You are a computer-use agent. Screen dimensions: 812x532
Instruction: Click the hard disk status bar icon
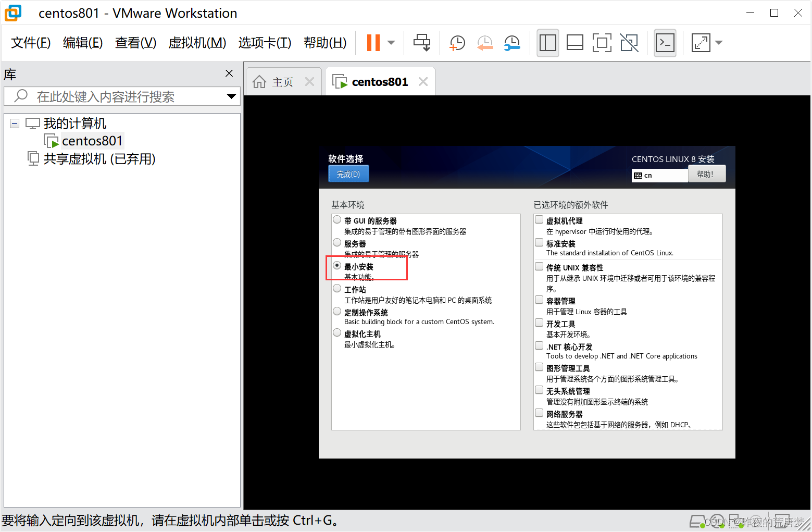(x=697, y=521)
